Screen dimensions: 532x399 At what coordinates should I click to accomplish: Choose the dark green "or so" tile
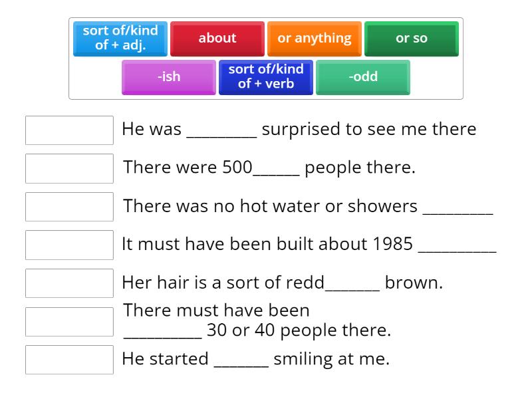(411, 39)
